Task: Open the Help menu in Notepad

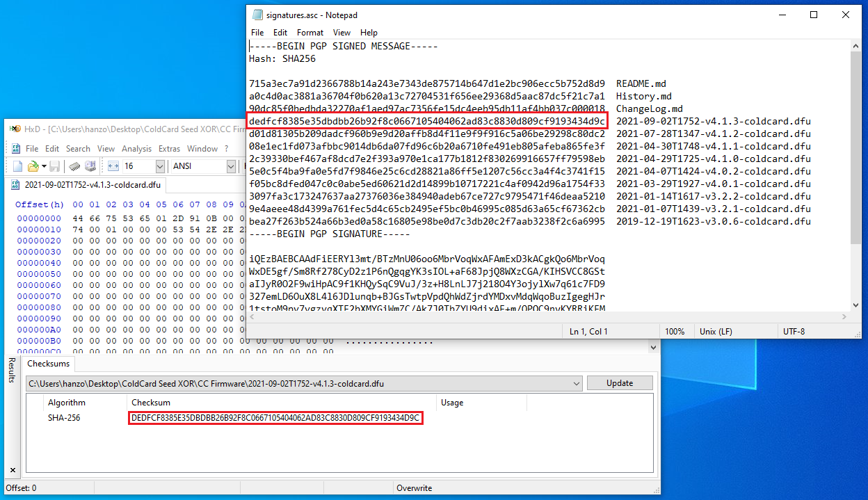Action: (369, 33)
